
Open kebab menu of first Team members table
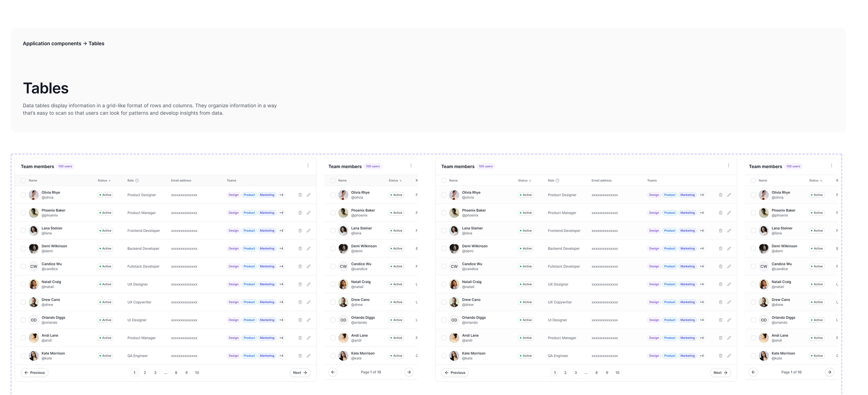pos(308,166)
